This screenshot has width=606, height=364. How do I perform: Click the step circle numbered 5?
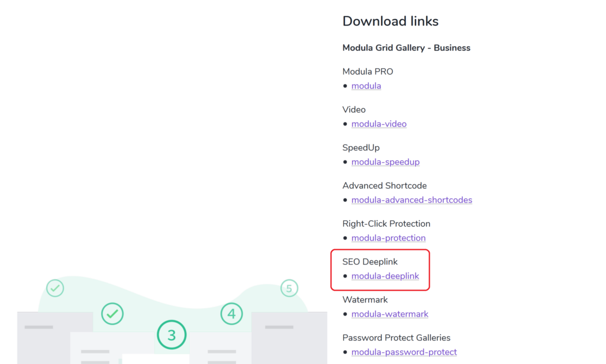coord(288,288)
